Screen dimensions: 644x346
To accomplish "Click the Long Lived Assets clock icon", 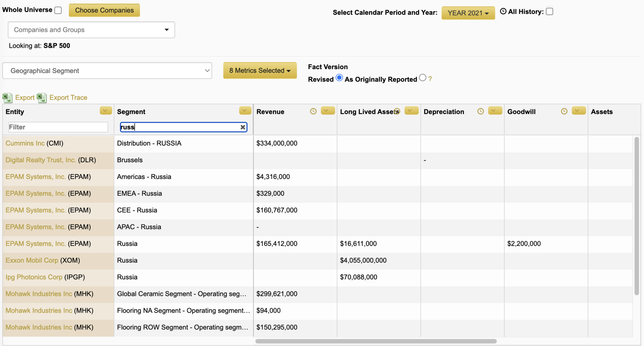I will (397, 111).
